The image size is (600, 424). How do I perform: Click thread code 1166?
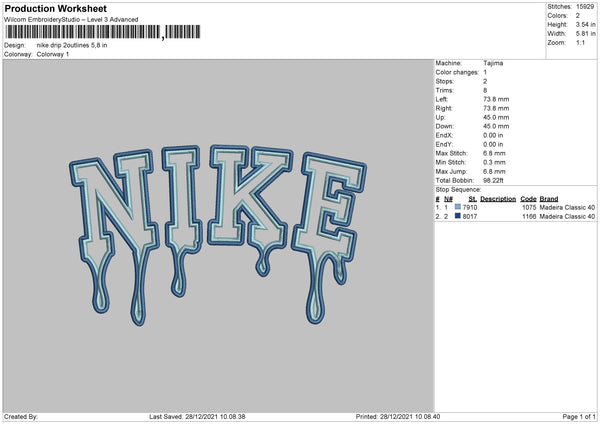pos(529,217)
